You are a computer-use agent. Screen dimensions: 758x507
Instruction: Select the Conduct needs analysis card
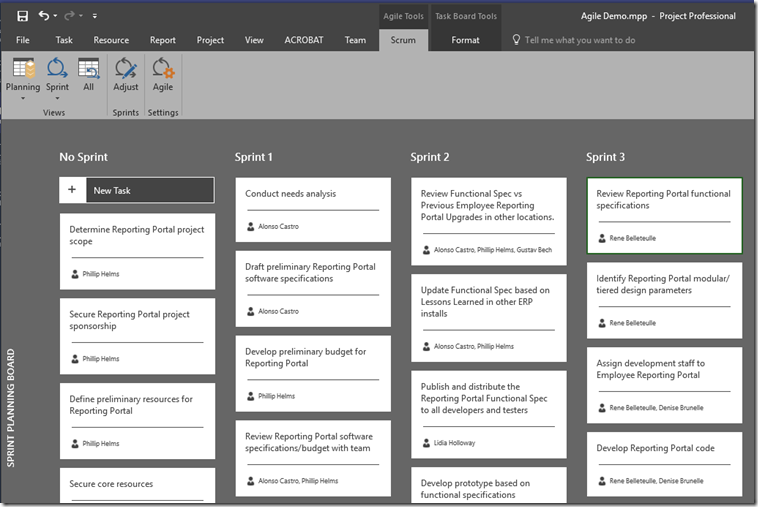click(x=313, y=209)
